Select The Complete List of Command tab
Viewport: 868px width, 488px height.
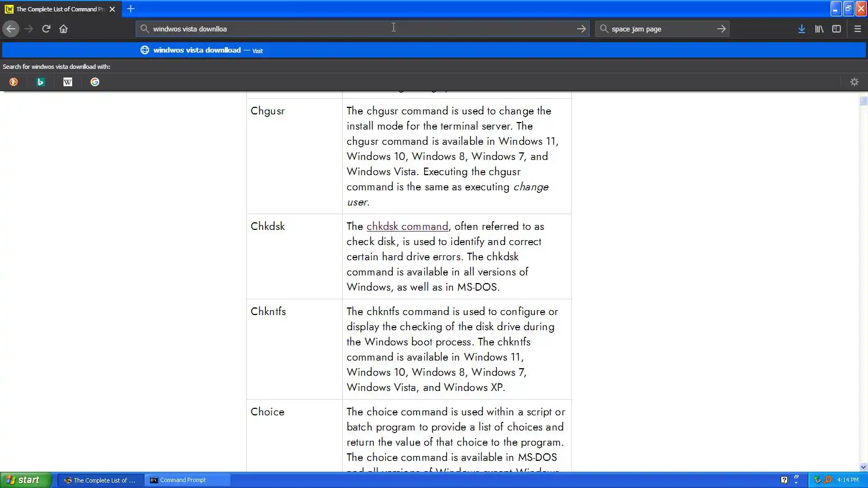point(60,9)
